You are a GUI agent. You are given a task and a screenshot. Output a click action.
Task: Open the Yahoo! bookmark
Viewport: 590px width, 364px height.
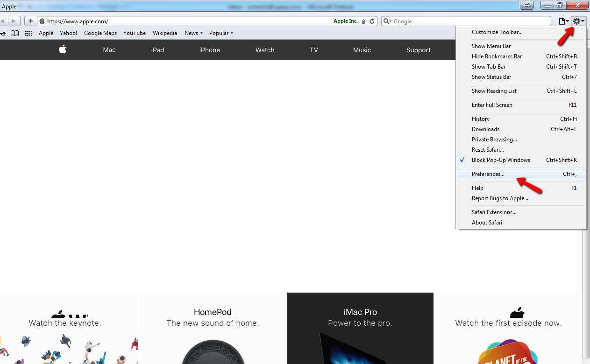69,33
